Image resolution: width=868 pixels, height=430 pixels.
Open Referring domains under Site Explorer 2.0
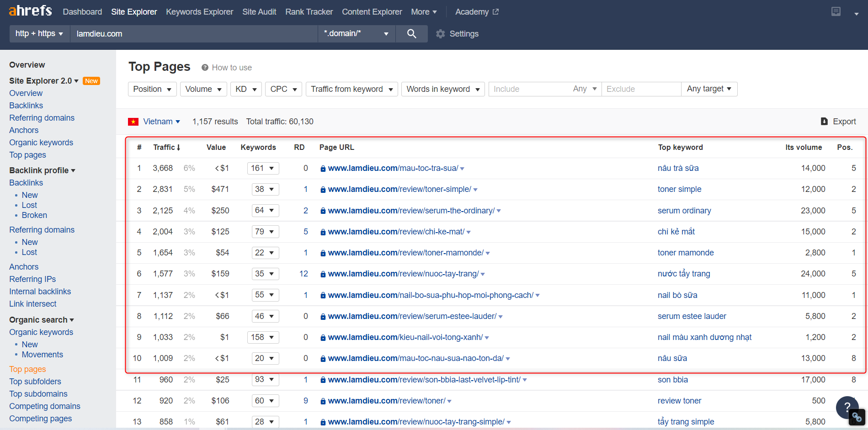pos(42,118)
